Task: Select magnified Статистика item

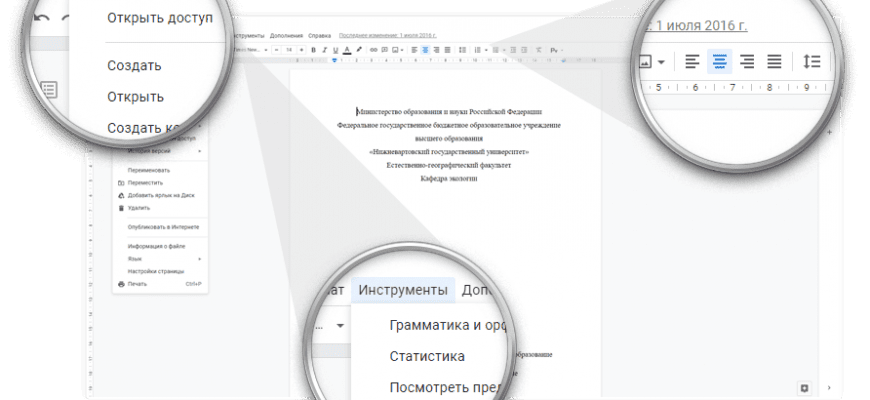Action: [427, 356]
